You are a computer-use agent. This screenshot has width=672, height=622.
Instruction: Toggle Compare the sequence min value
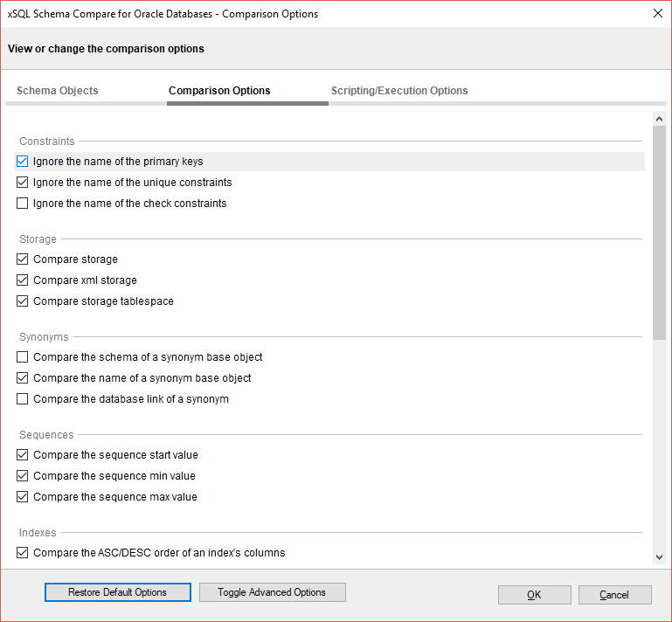[x=23, y=476]
